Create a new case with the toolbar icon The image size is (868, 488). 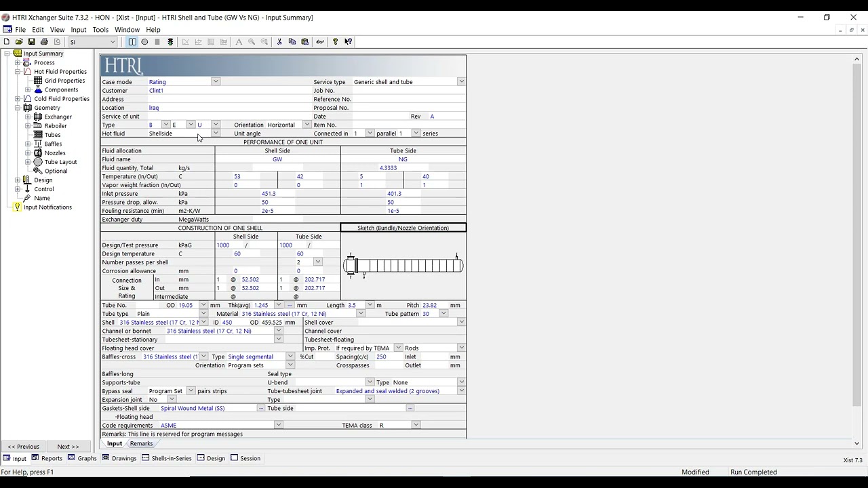point(7,42)
